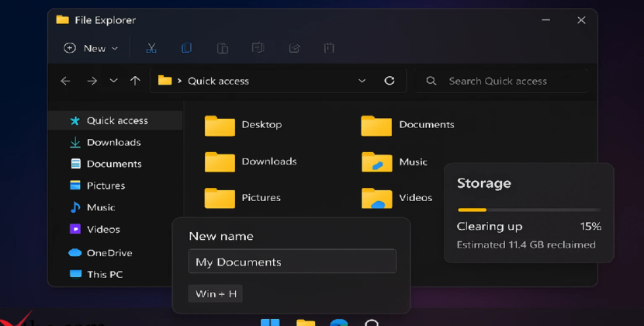Screen dimensions: 644x326
Task: Click the Cut scissors icon
Action: (151, 48)
